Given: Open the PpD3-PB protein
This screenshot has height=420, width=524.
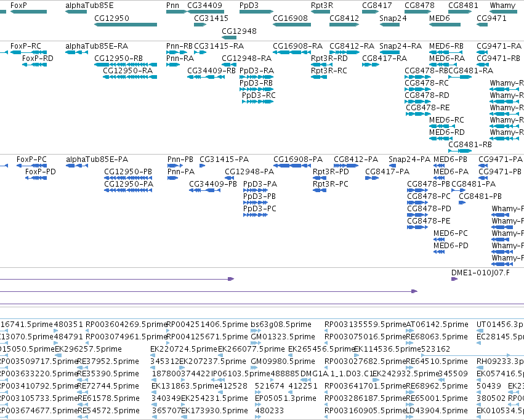Looking at the screenshot, I should (256, 203).
